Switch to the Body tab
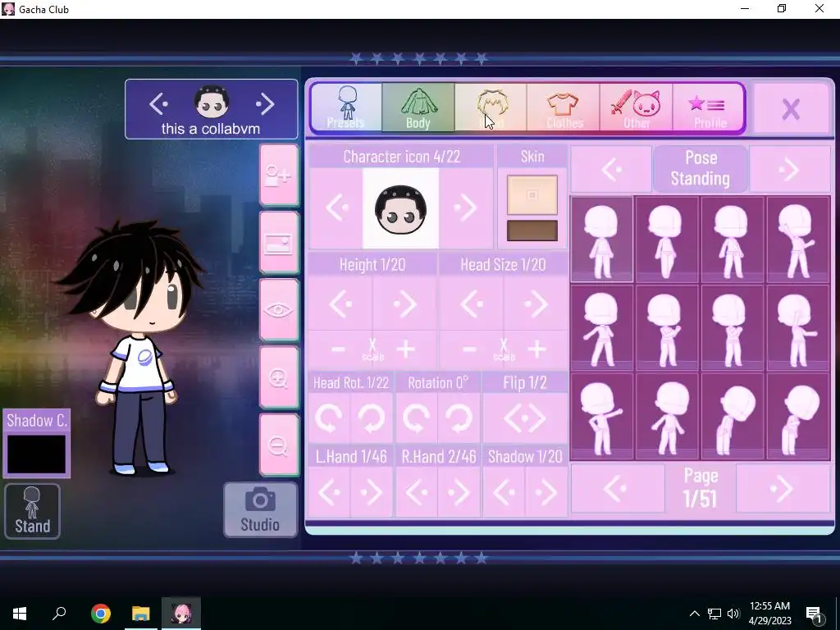This screenshot has height=630, width=840. (x=418, y=107)
